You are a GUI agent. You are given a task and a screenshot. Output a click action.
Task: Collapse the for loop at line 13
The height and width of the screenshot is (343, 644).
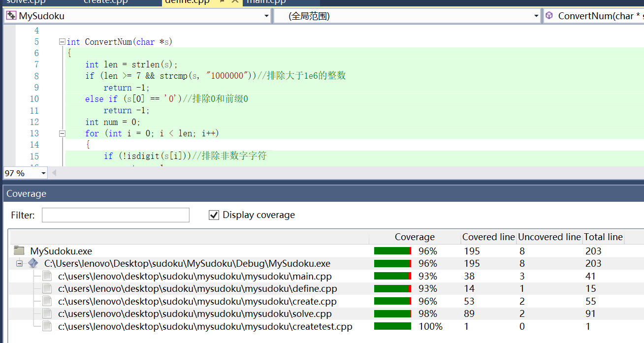tap(62, 133)
